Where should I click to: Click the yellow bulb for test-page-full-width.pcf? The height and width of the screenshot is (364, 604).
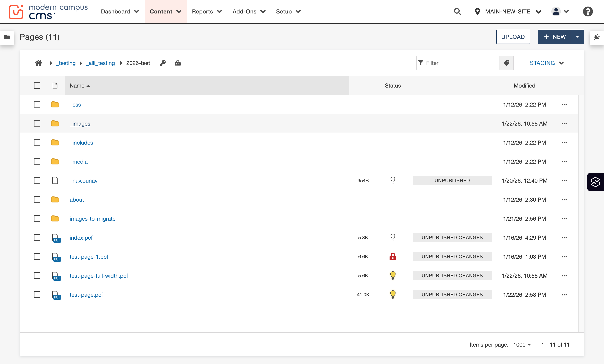click(393, 275)
